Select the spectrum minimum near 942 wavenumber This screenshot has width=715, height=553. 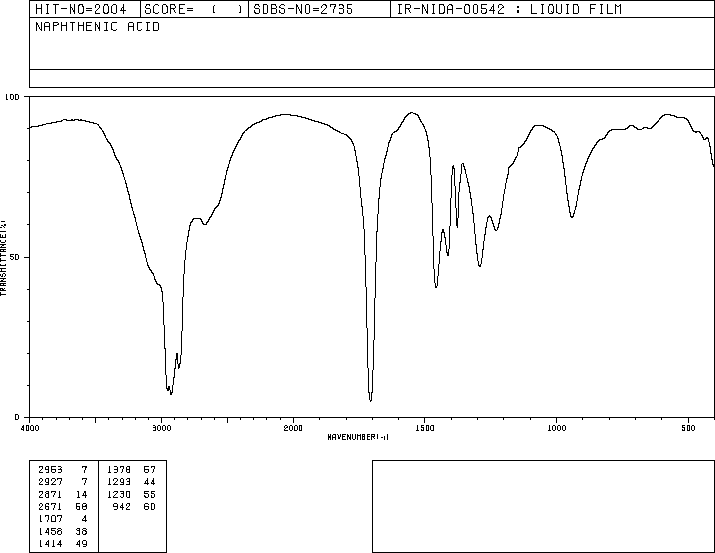[x=572, y=217]
